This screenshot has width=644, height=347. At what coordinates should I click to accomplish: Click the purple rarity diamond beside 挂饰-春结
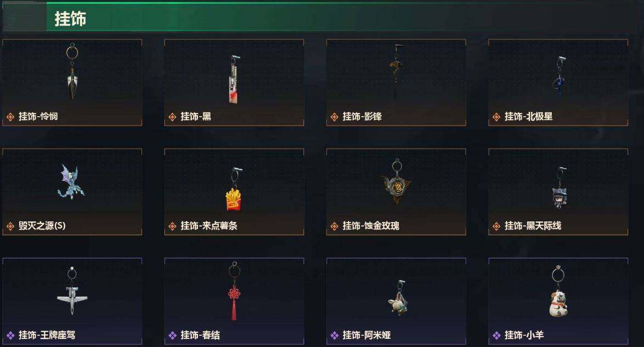coord(172,335)
